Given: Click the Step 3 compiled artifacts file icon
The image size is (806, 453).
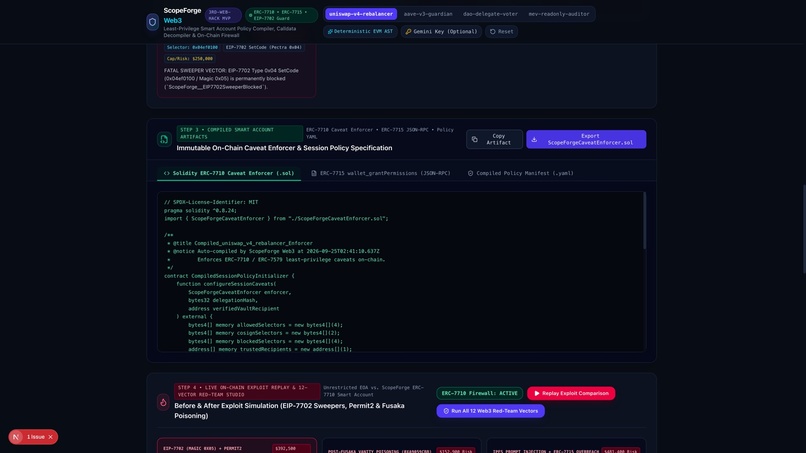Looking at the screenshot, I should (164, 139).
